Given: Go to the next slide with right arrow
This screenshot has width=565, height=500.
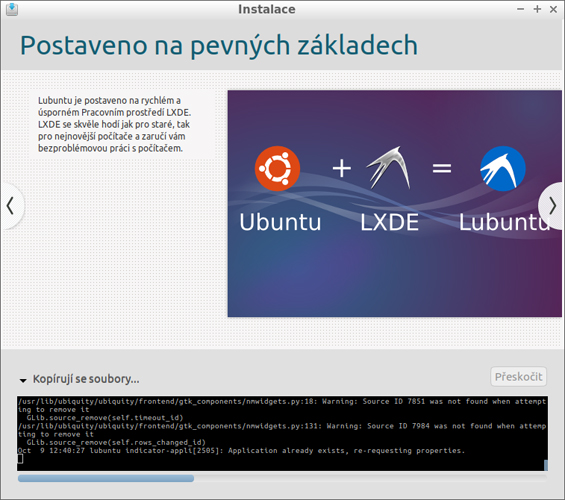Looking at the screenshot, I should (552, 206).
